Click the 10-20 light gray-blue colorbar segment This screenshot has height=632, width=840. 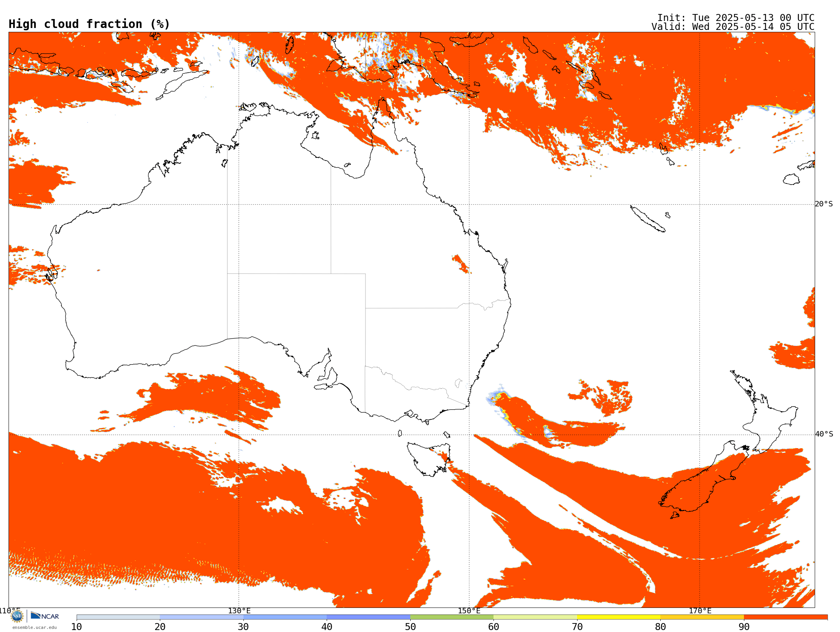[x=118, y=617]
